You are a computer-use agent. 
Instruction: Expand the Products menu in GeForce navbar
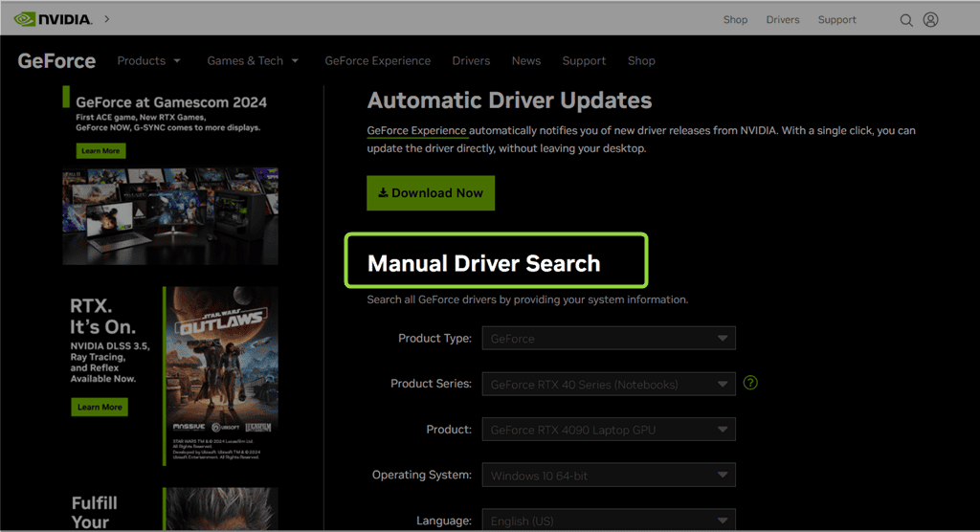(x=148, y=61)
